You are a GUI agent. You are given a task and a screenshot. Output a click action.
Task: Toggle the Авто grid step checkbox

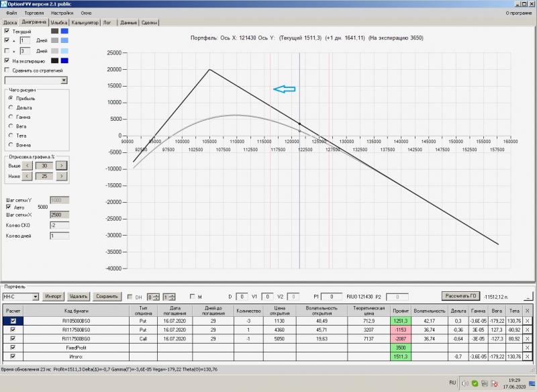pyautogui.click(x=9, y=207)
